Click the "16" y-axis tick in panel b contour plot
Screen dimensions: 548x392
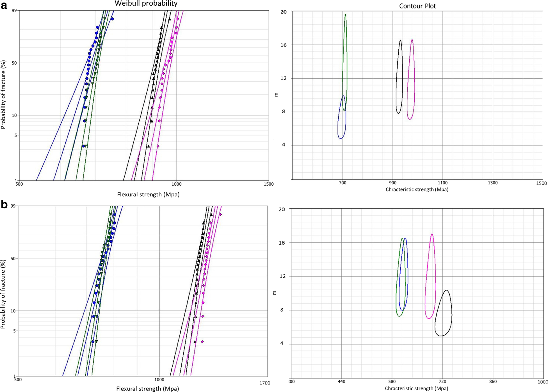[x=282, y=243]
